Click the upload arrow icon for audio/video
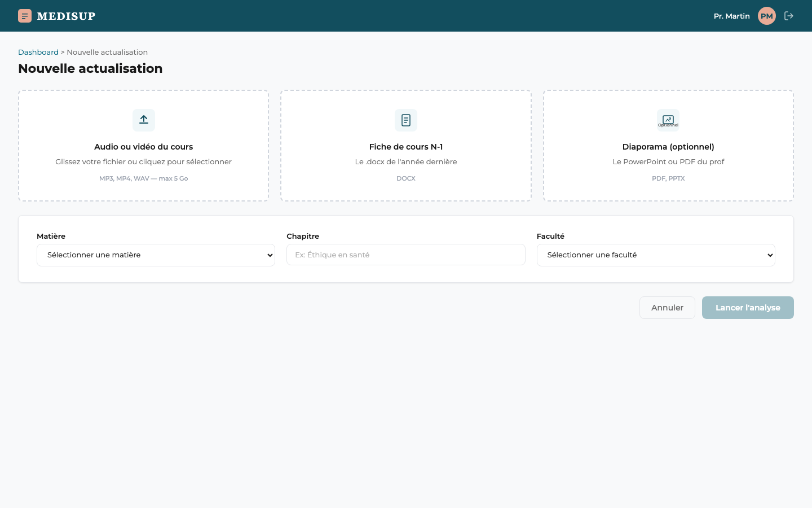 144,120
